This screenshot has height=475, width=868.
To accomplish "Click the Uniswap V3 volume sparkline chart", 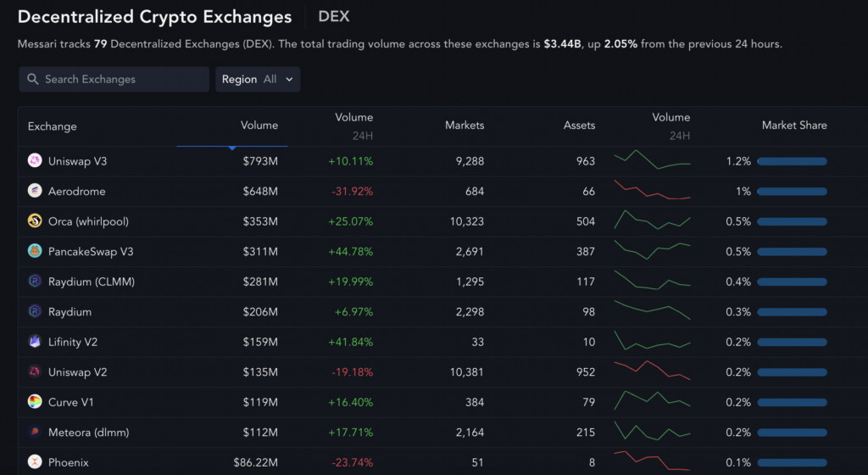I will point(652,159).
